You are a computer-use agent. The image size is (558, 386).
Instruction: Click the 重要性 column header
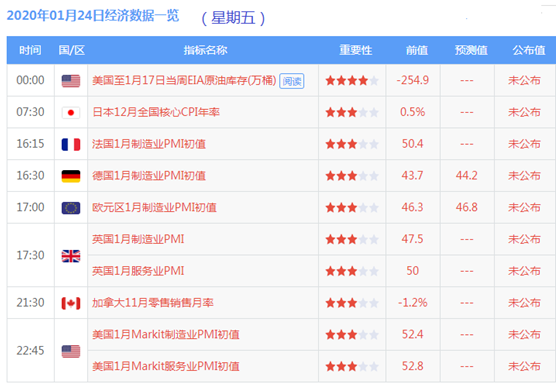[356, 50]
